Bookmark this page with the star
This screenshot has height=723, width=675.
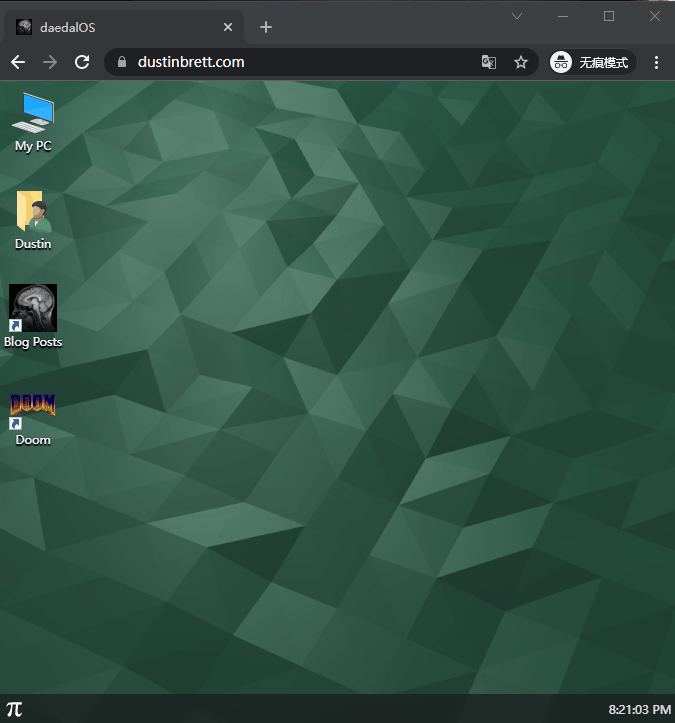coord(521,62)
